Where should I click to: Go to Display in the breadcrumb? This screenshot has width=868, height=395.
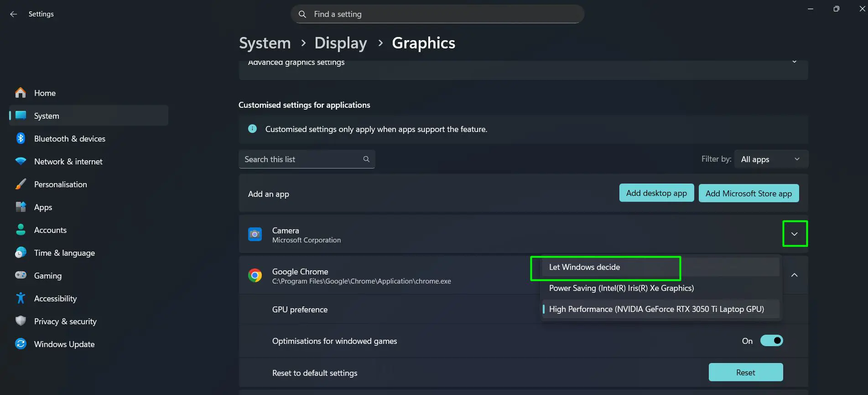(x=341, y=43)
